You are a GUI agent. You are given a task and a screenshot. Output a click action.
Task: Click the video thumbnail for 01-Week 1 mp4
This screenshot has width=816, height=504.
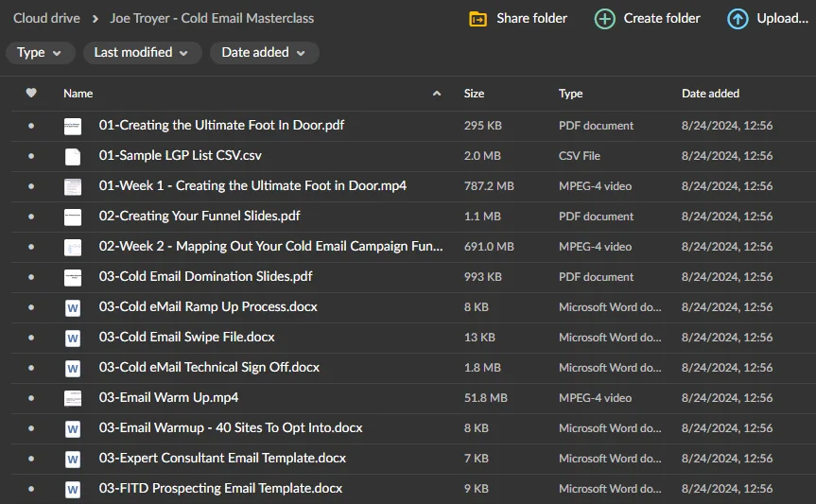(x=73, y=186)
